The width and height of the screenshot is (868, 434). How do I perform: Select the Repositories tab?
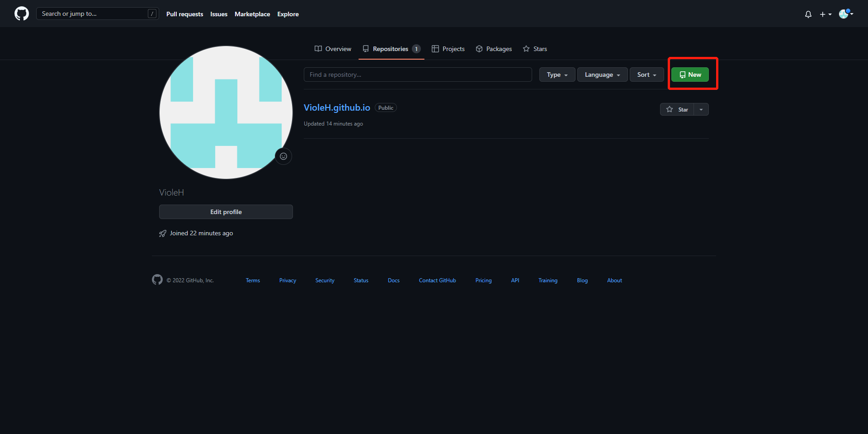coord(392,49)
